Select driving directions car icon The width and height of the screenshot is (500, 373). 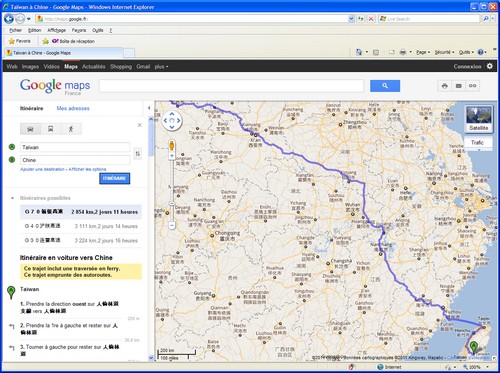[30, 129]
